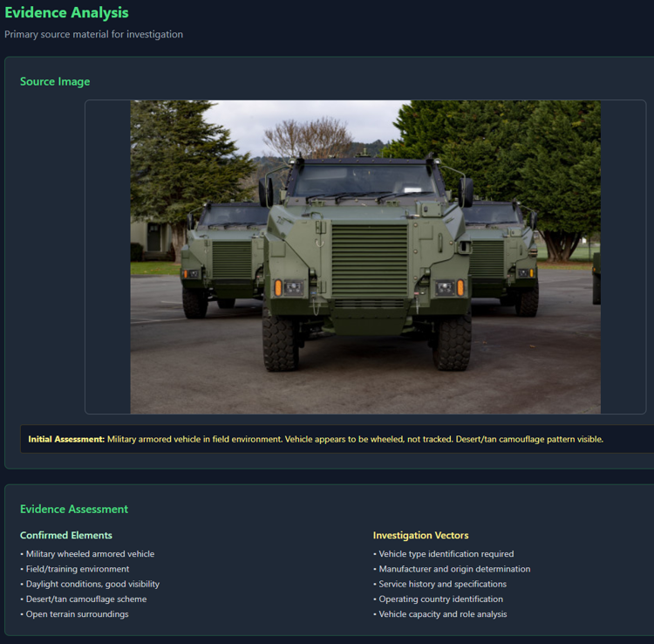The image size is (654, 644).
Task: Open the armored vehicle source image
Action: [x=365, y=257]
